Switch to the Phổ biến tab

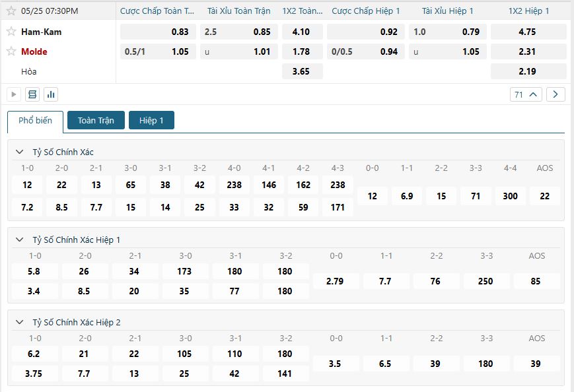pos(35,121)
